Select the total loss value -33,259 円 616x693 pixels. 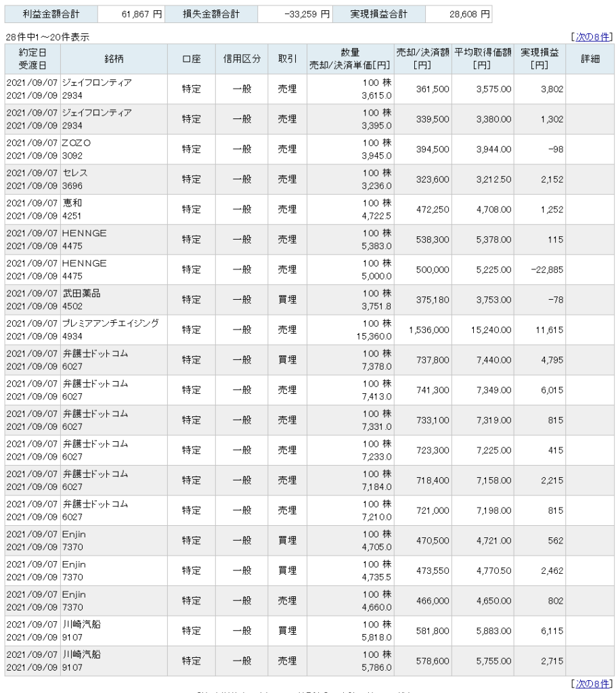click(307, 14)
